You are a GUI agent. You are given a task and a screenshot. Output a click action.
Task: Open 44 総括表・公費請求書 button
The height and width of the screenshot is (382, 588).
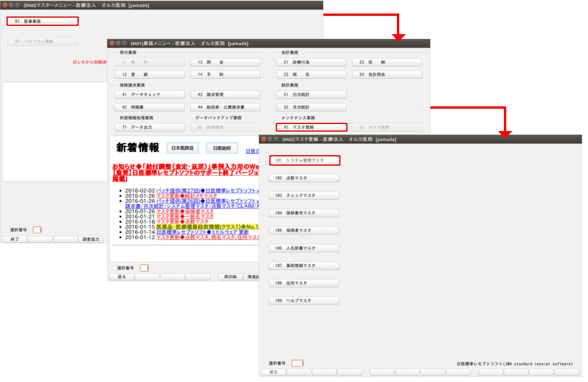point(225,107)
